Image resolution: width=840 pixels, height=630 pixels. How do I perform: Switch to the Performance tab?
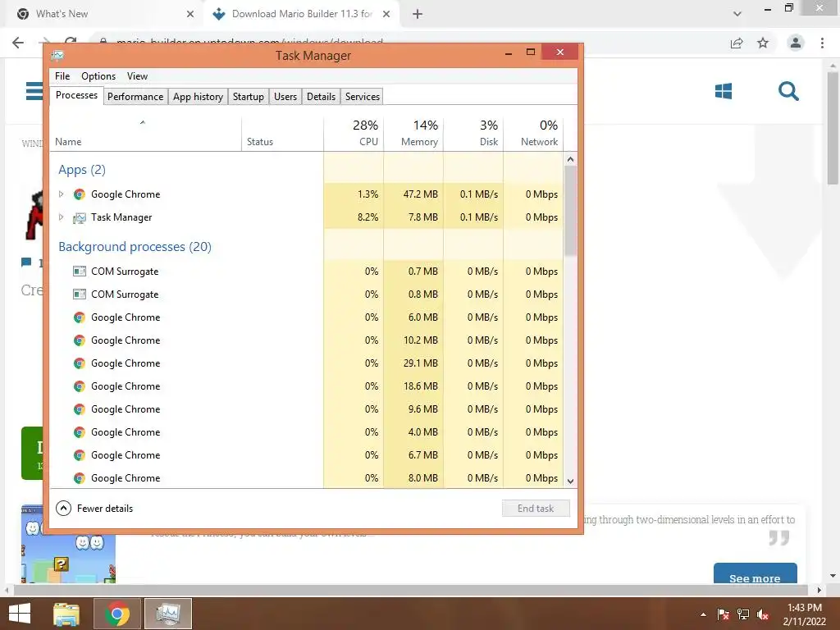coord(135,97)
